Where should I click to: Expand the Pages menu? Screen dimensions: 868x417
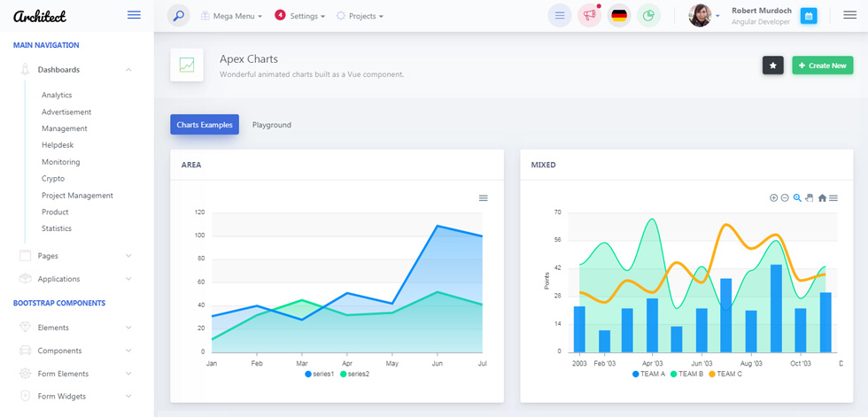coord(78,256)
